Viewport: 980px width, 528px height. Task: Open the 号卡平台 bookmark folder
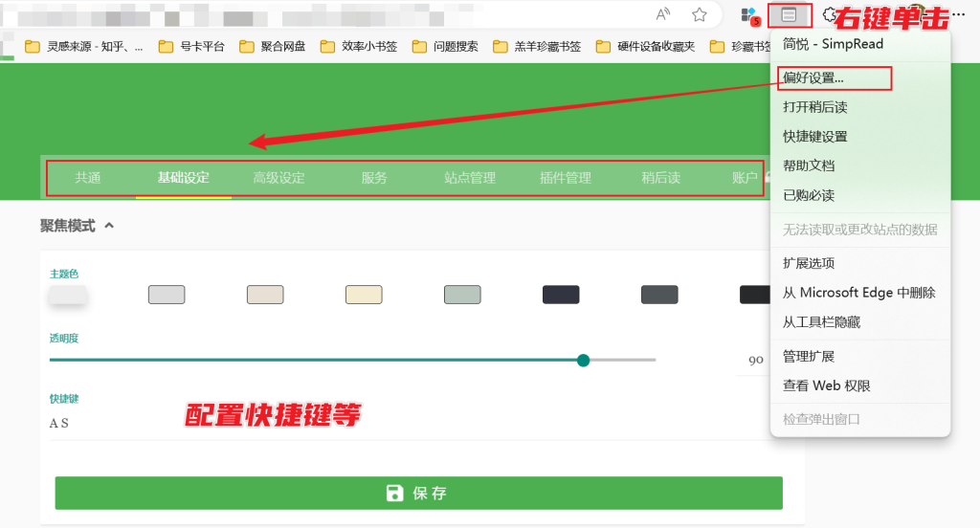tap(191, 46)
